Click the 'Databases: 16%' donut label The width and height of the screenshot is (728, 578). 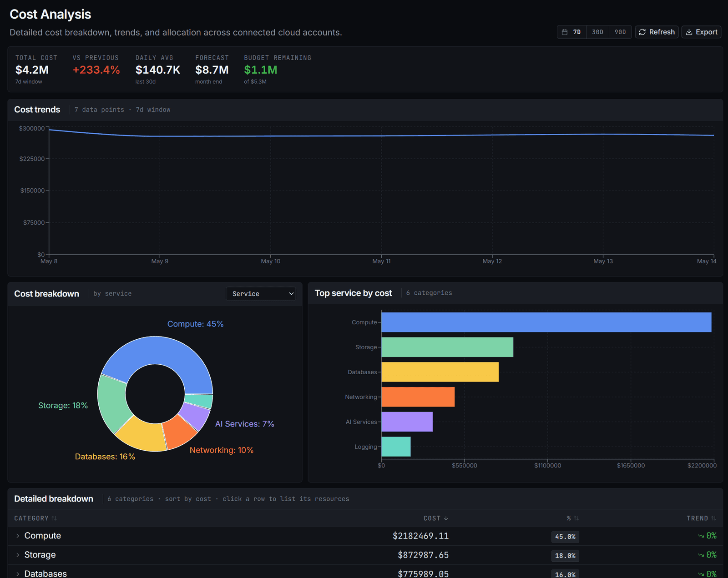(105, 457)
